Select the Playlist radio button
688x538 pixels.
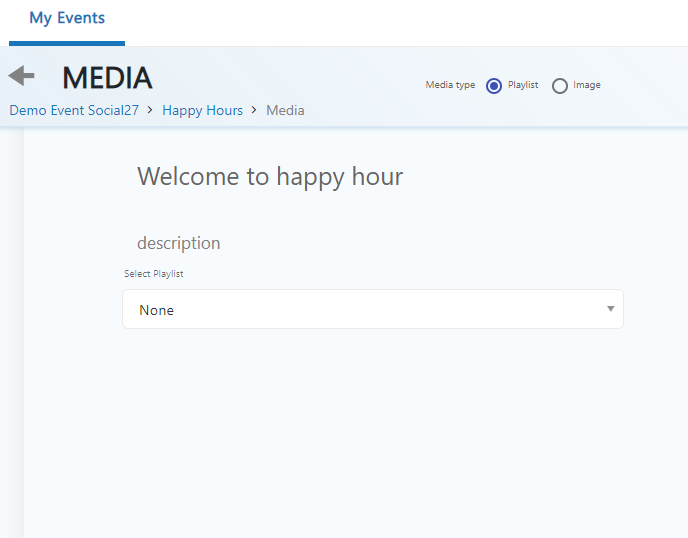click(493, 86)
